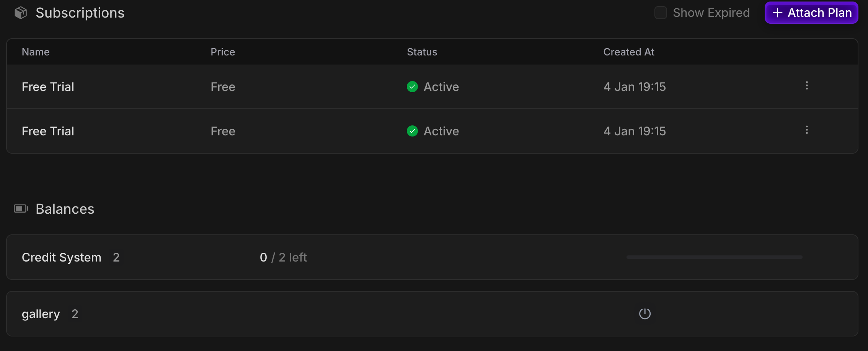The width and height of the screenshot is (868, 351).
Task: Click the Show Expired label text
Action: 711,13
